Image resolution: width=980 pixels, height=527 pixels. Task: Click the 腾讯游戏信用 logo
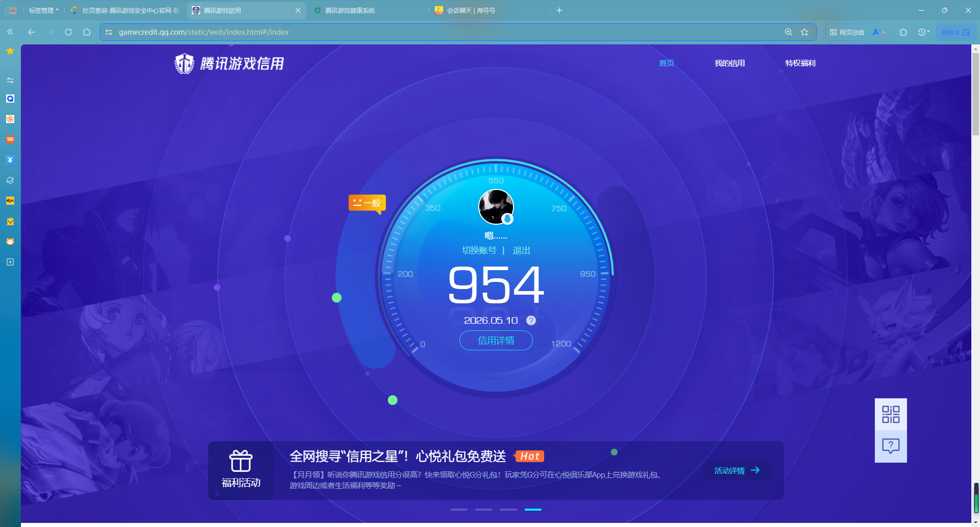tap(229, 64)
